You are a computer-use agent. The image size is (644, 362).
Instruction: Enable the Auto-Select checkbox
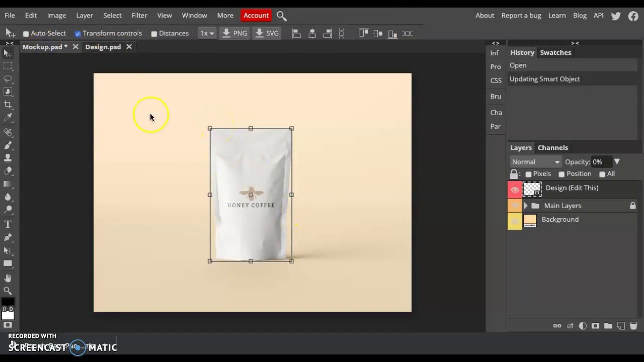point(26,34)
